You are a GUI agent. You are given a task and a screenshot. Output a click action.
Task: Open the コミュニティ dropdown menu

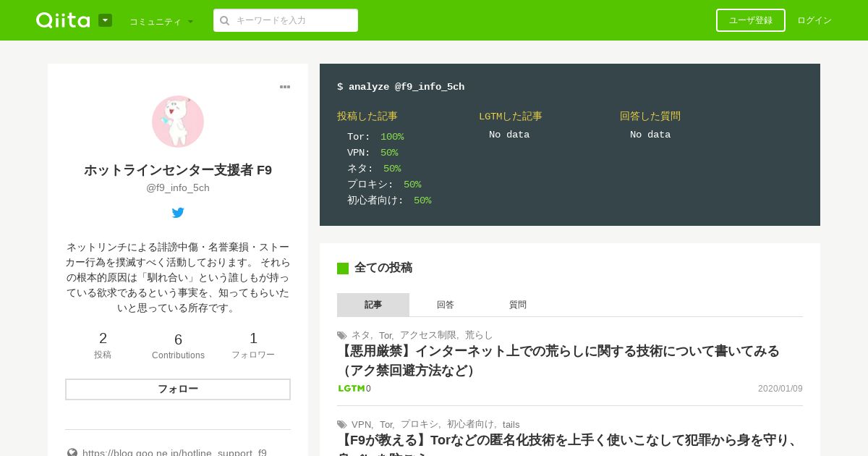coord(161,22)
